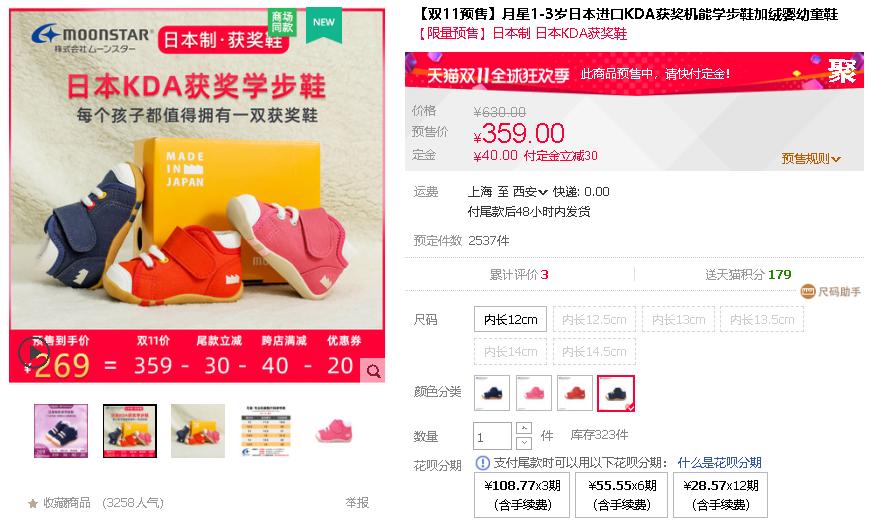This screenshot has height=528, width=880.
Task: Choose the red shoe color swatch
Action: click(575, 393)
